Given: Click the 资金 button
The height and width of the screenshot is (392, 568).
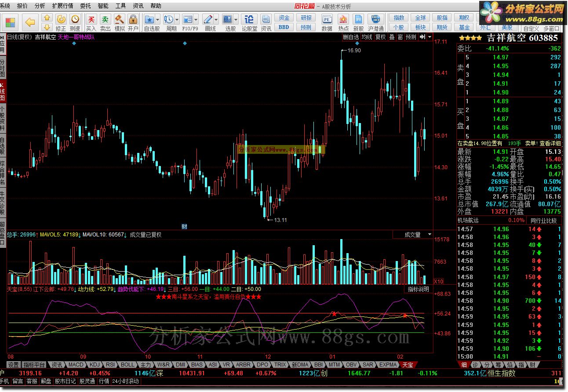Looking at the screenshot, I should [x=284, y=18].
